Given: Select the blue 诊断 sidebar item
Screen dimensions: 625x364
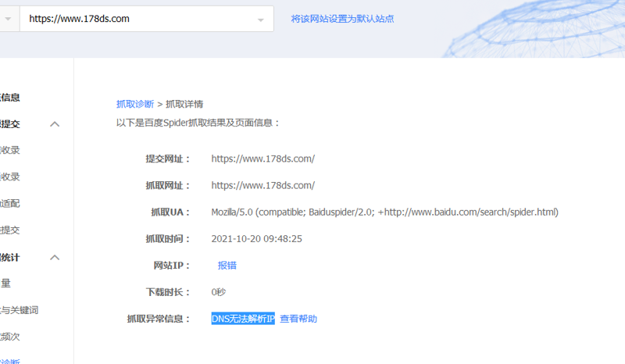Looking at the screenshot, I should point(10,361).
